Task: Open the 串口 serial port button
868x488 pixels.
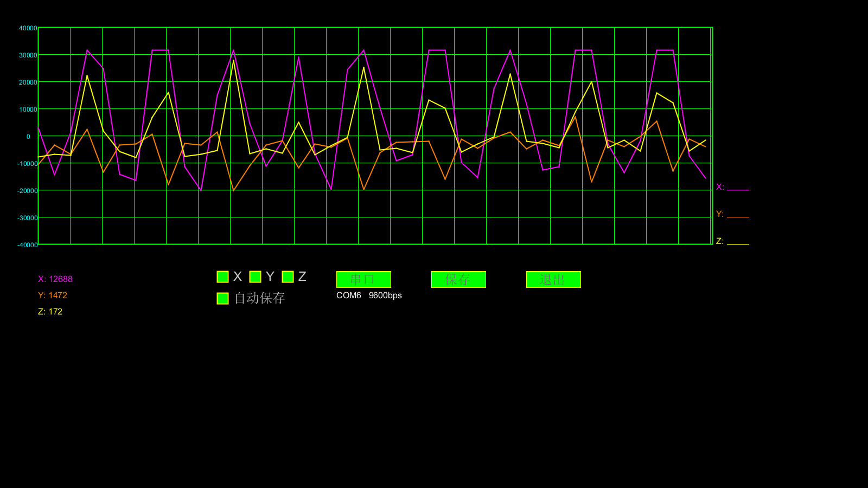Action: [x=363, y=279]
